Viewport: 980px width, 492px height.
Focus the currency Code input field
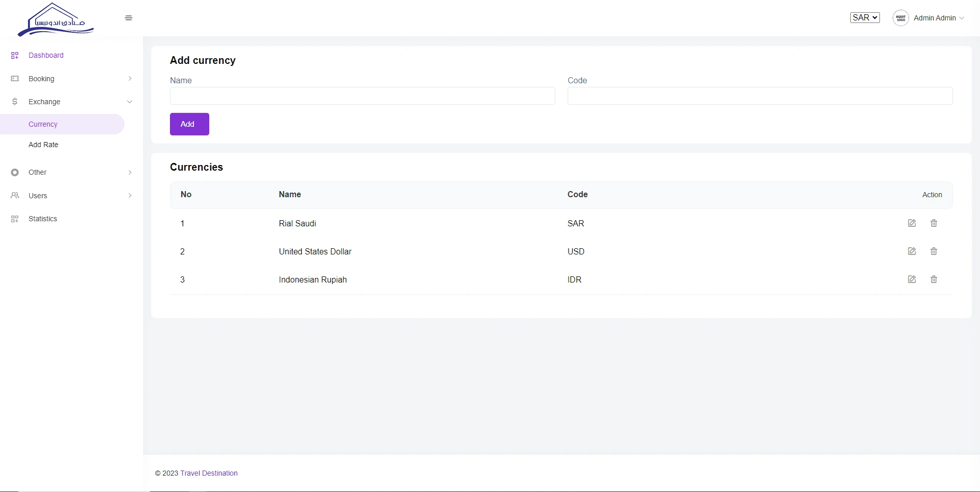pyautogui.click(x=760, y=96)
